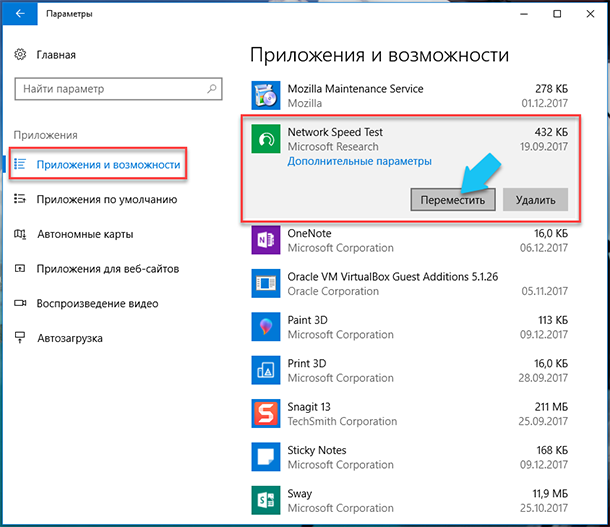Select the OneNote app entry

409,240
